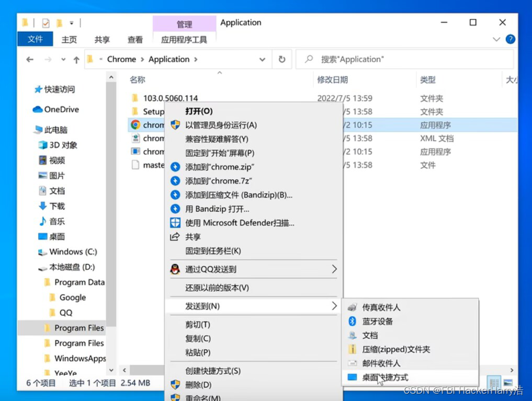This screenshot has height=401, width=532.
Task: Choose 删除(D) in context menu
Action: click(x=198, y=385)
